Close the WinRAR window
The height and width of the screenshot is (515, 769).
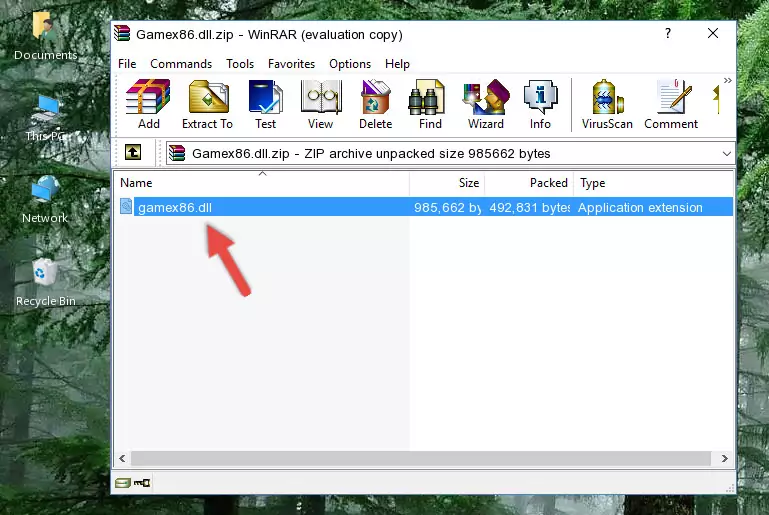713,33
